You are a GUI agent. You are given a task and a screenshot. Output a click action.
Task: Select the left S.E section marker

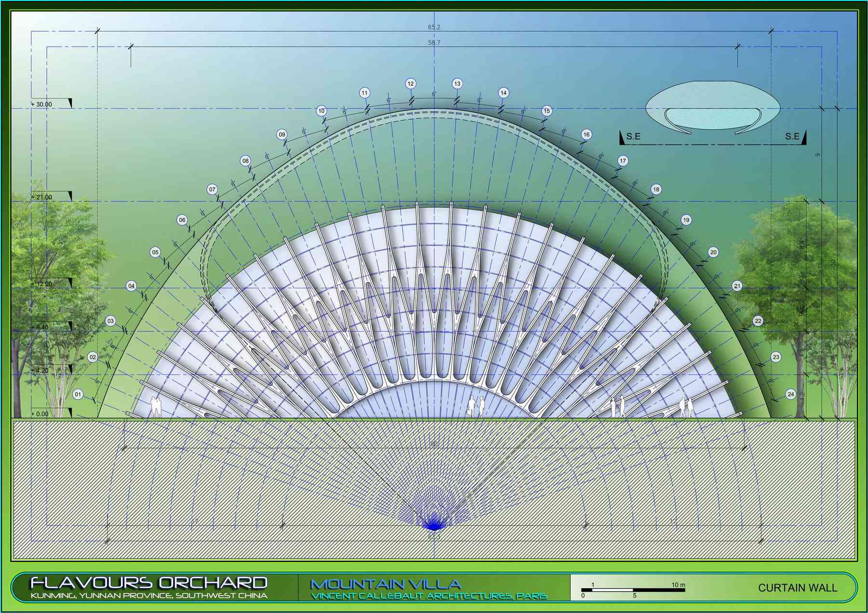click(631, 137)
